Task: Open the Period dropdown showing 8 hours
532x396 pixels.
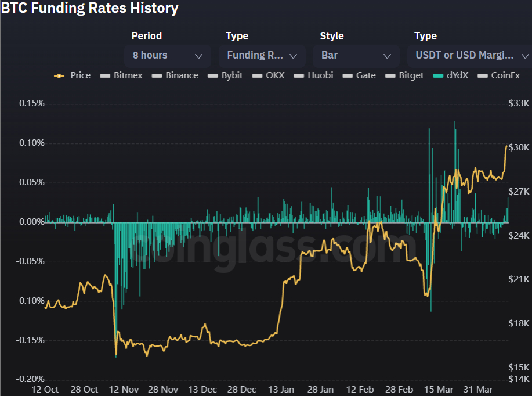Action: (167, 56)
